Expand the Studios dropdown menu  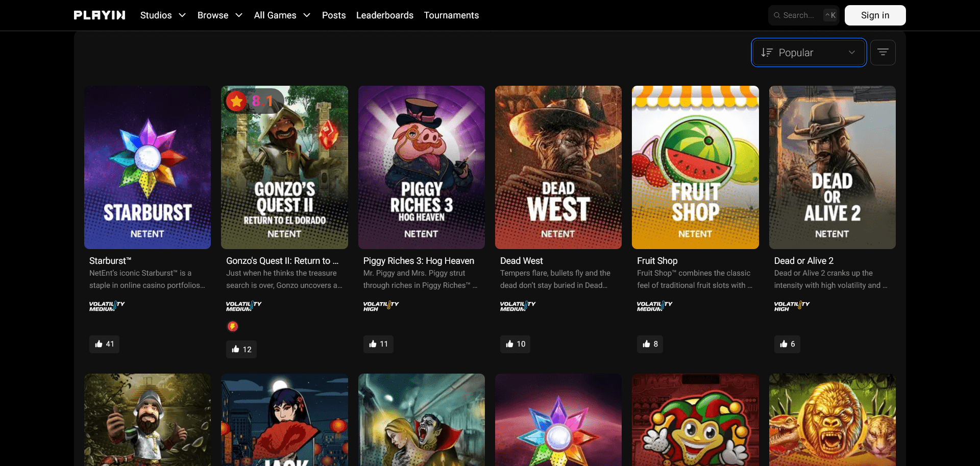(163, 15)
